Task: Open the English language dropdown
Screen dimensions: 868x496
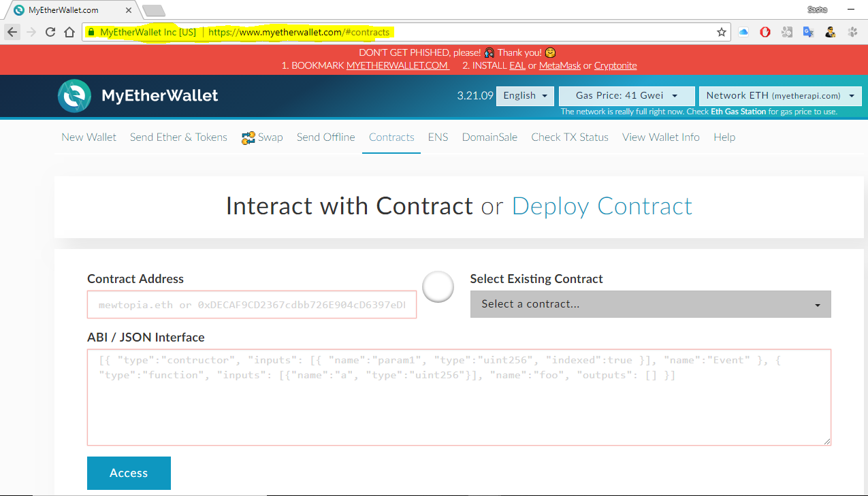Action: (x=525, y=96)
